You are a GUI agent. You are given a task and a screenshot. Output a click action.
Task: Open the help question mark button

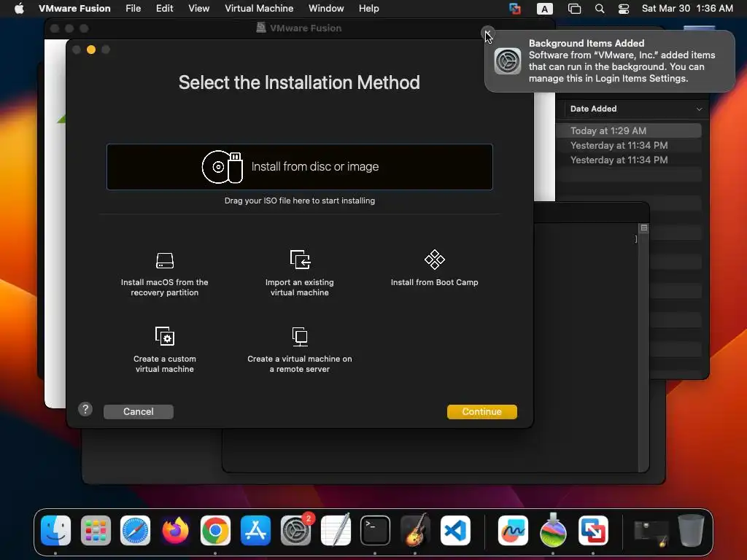click(x=85, y=409)
